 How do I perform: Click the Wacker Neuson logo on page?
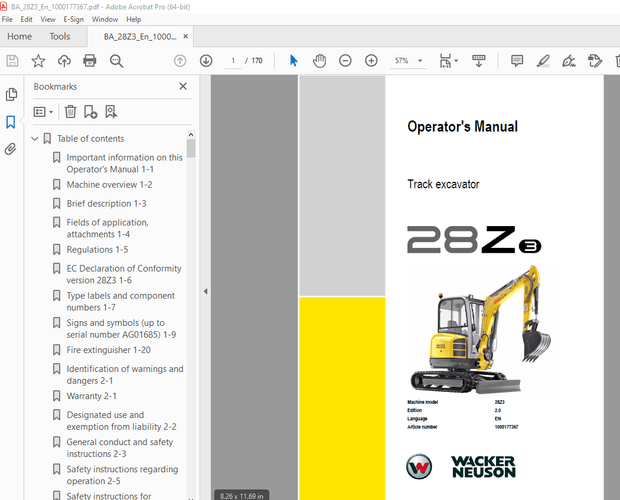(x=461, y=467)
